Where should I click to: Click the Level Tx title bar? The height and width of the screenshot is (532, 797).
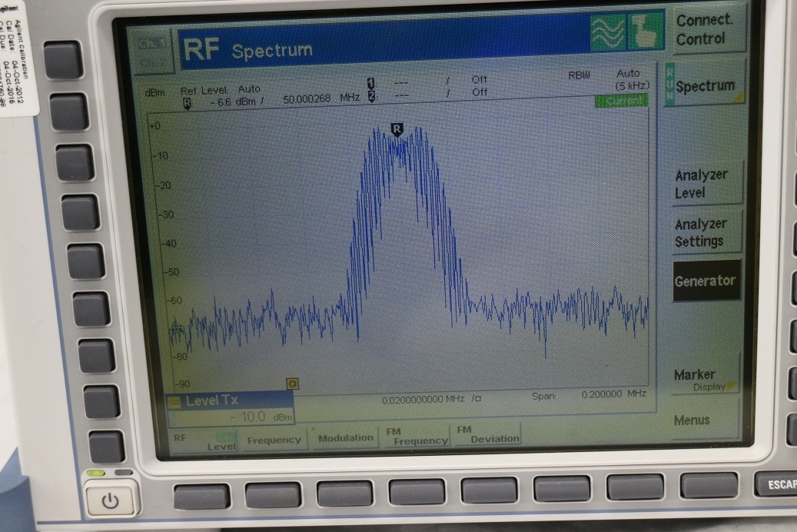[x=230, y=401]
